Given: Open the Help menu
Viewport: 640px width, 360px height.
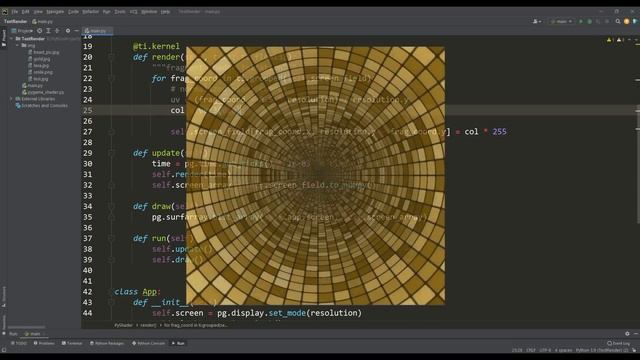Looking at the screenshot, I should click(x=165, y=12).
